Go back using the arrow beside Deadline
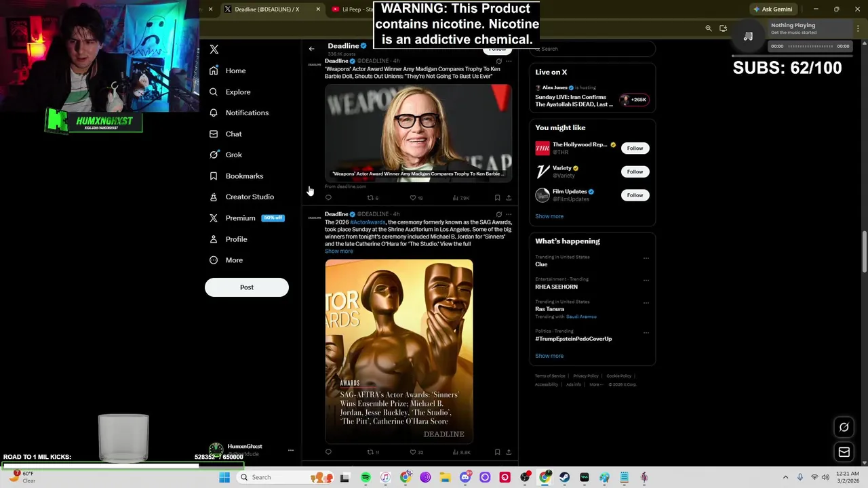The height and width of the screenshot is (488, 868). pos(311,49)
